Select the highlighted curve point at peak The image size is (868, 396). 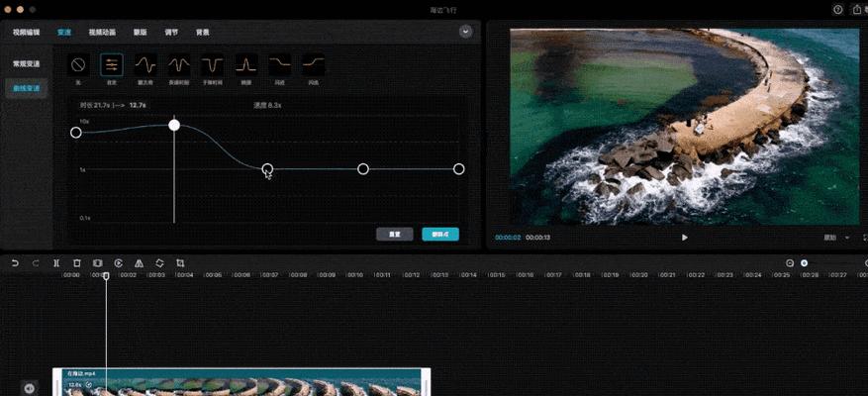tap(174, 125)
